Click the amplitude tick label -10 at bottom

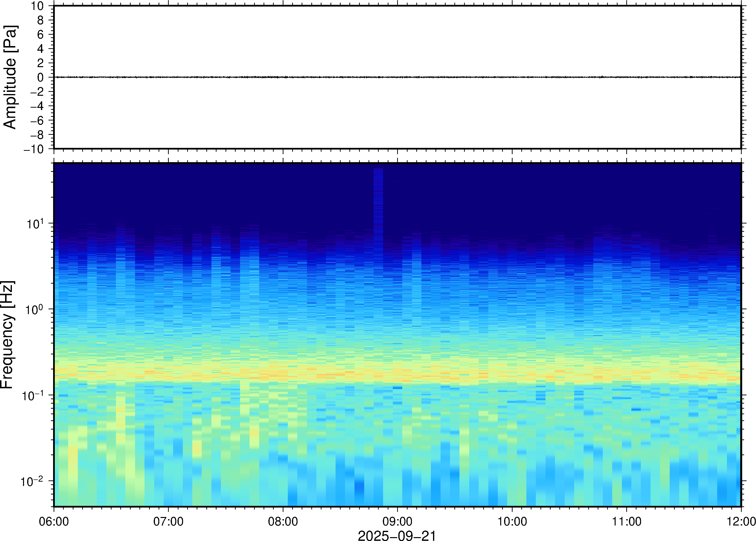(x=33, y=149)
